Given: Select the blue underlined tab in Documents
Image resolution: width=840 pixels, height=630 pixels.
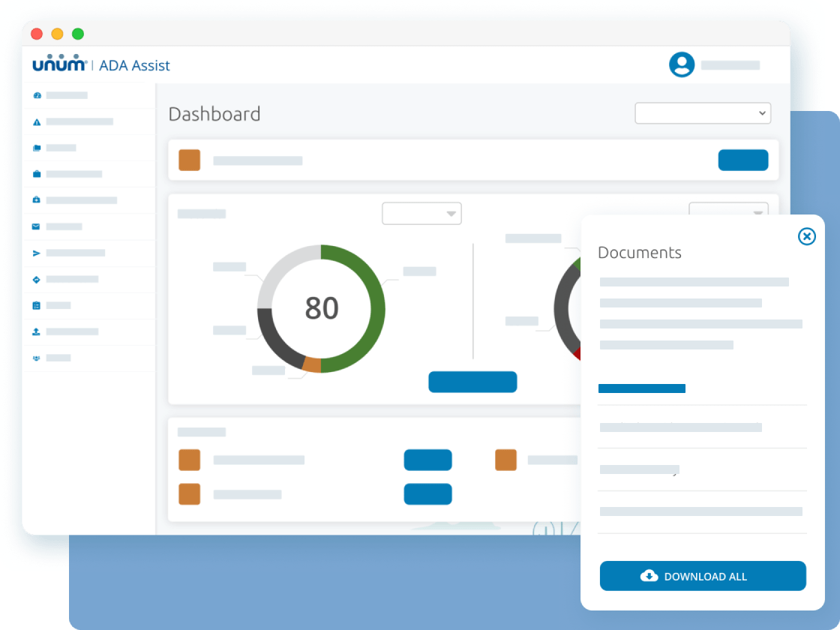Looking at the screenshot, I should [x=642, y=388].
